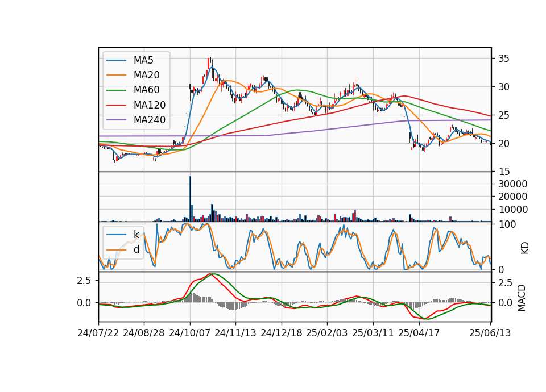This screenshot has width=546, height=392.
Task: Click the 24/08/28 date label
Action: (x=144, y=333)
